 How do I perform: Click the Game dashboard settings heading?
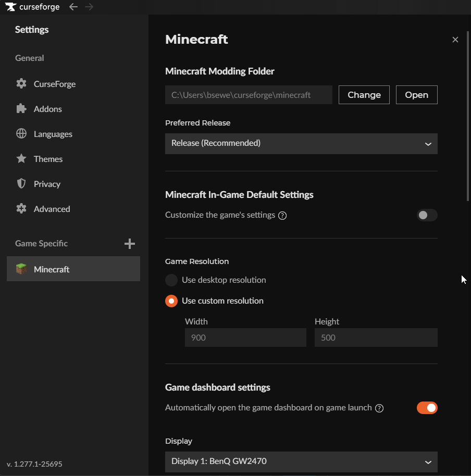click(218, 387)
